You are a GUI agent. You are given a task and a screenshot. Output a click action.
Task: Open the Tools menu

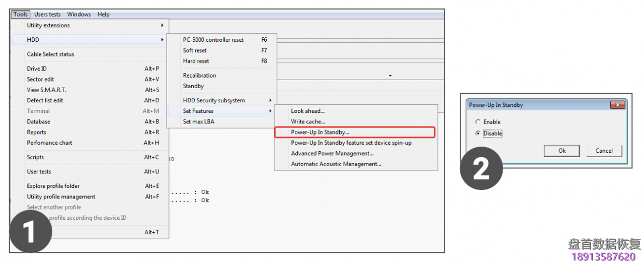pyautogui.click(x=21, y=15)
